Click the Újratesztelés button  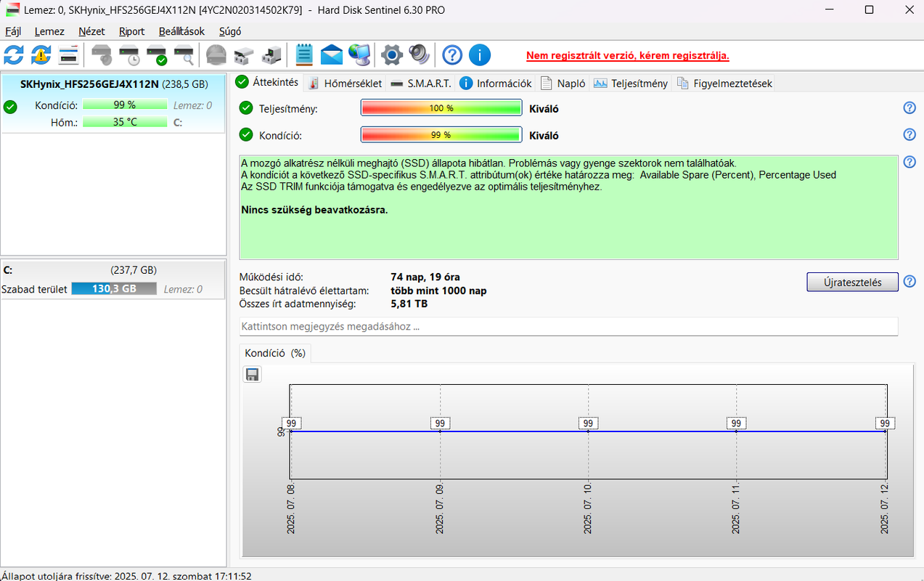(852, 282)
